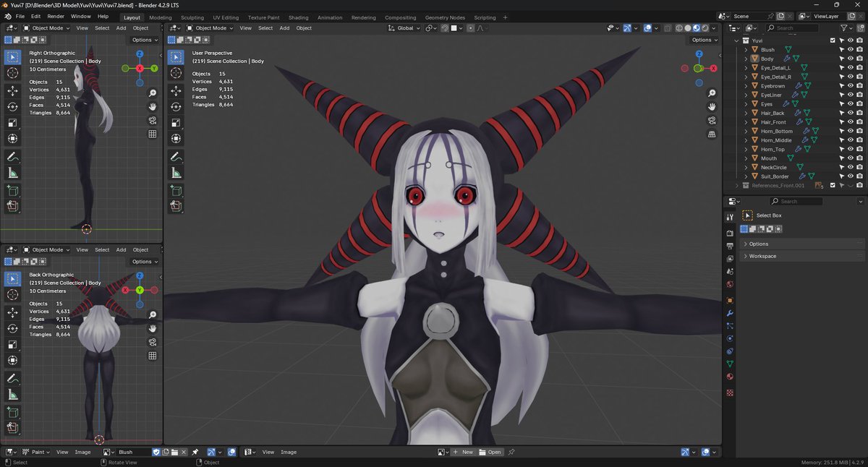Unlink the Blush image with X button
The height and width of the screenshot is (467, 868).
pos(185,452)
